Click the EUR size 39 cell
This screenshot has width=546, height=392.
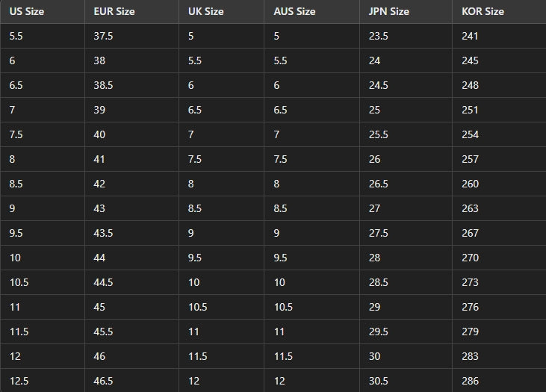click(x=99, y=110)
